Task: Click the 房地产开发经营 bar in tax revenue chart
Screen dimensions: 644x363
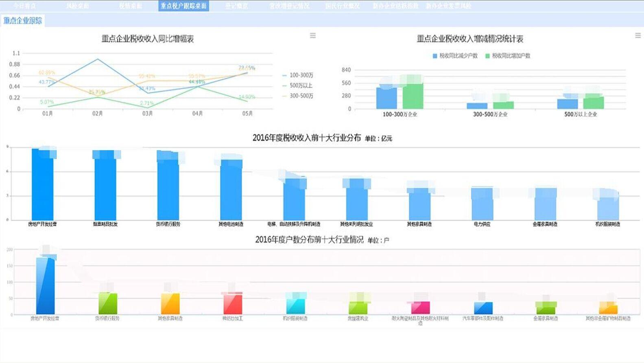Action: point(42,184)
